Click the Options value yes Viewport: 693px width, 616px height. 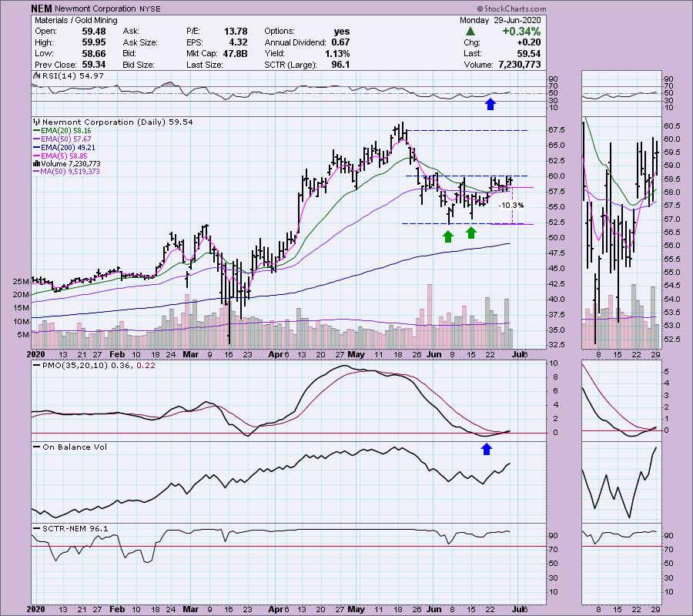click(x=342, y=32)
